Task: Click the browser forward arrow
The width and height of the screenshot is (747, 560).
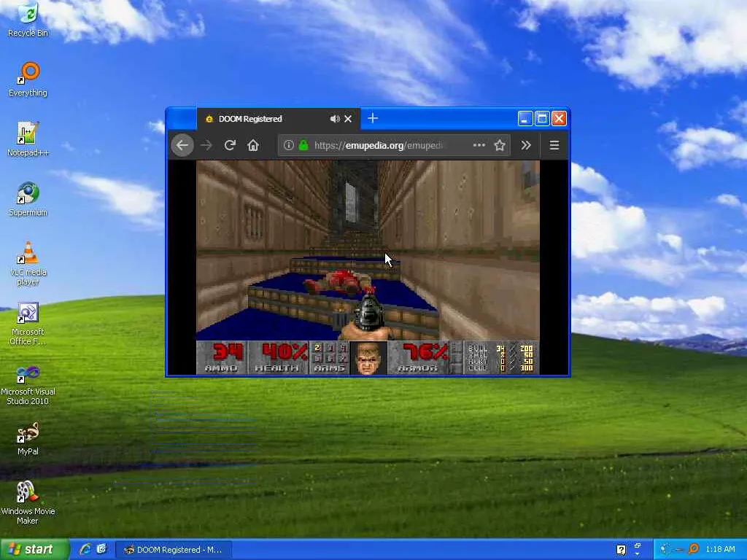Action: (206, 145)
